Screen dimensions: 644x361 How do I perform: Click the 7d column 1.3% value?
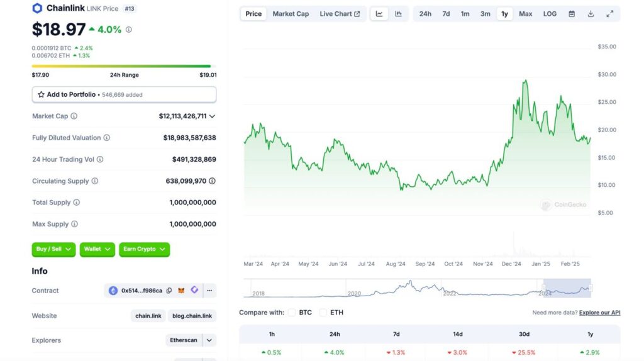tap(396, 352)
